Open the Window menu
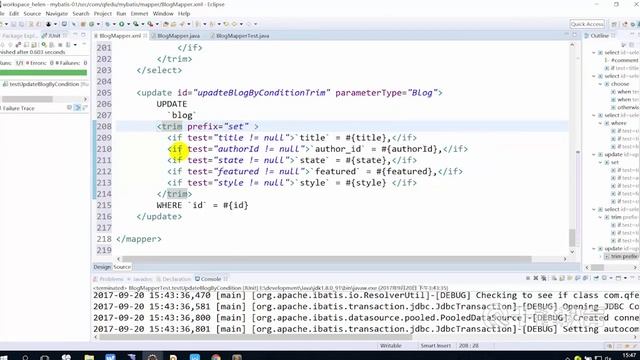The width and height of the screenshot is (640, 360). pyautogui.click(x=163, y=13)
